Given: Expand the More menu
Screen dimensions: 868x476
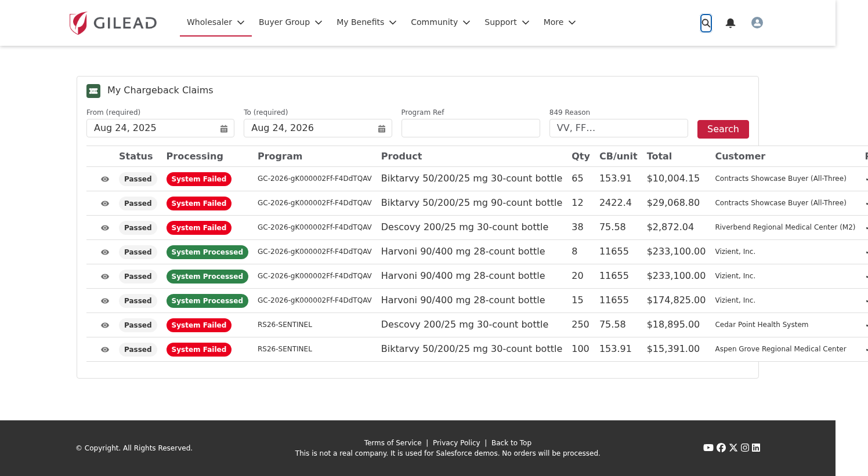Looking at the screenshot, I should 560,23.
